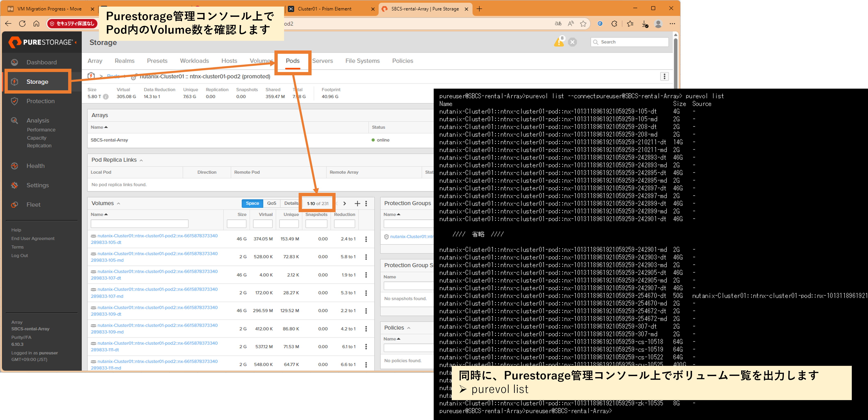Open Replication under Analysis

(x=39, y=145)
